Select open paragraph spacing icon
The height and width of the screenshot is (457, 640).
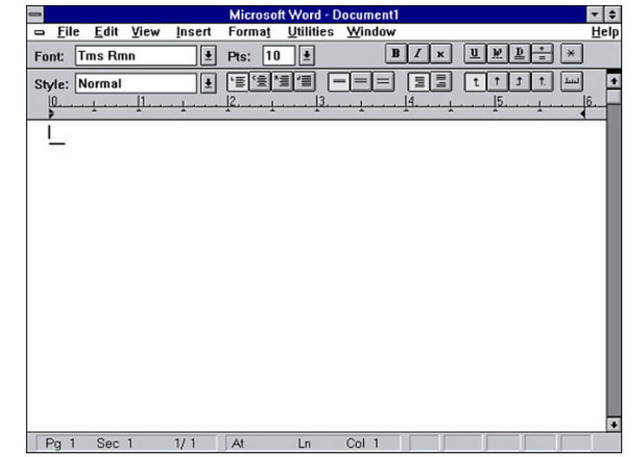point(441,82)
